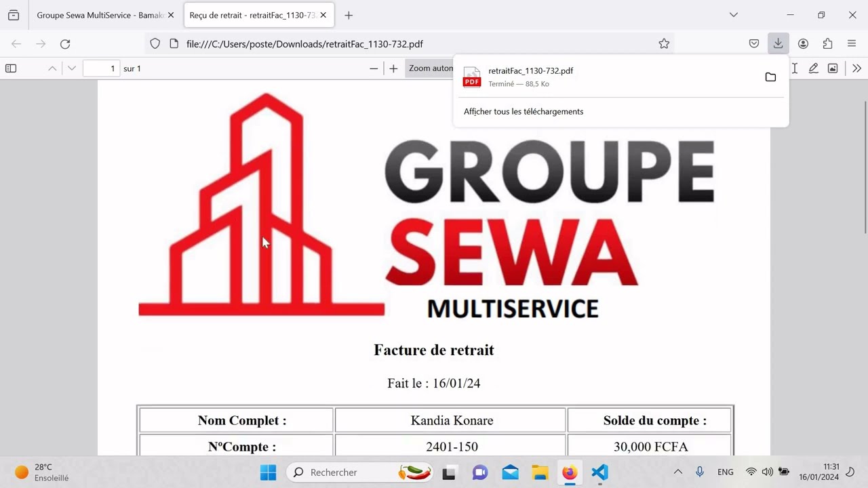Open the extensions puzzle icon
Image resolution: width=868 pixels, height=488 pixels.
827,43
